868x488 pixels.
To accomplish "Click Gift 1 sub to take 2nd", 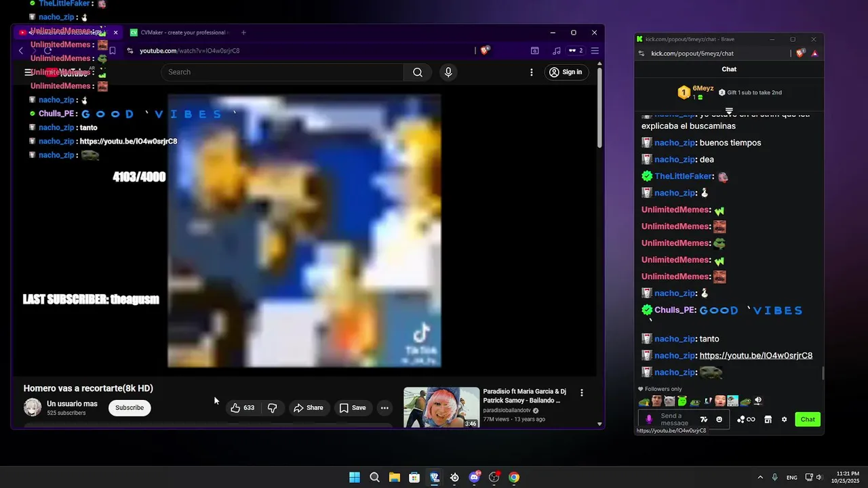I will click(x=750, y=92).
